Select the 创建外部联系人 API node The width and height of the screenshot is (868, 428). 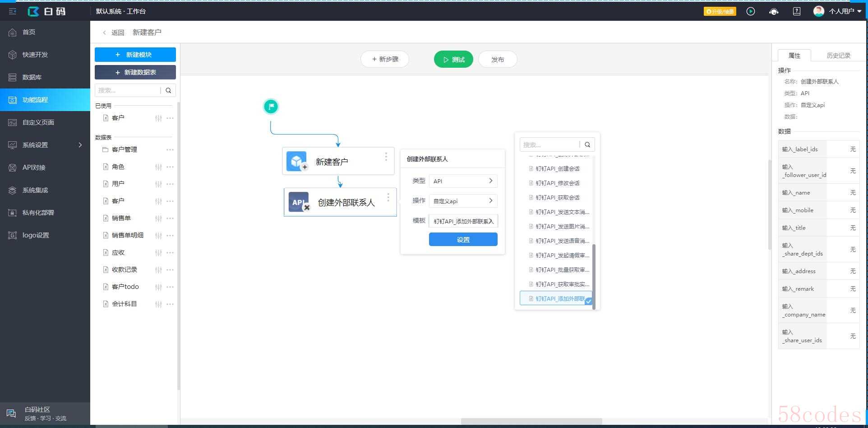(340, 202)
